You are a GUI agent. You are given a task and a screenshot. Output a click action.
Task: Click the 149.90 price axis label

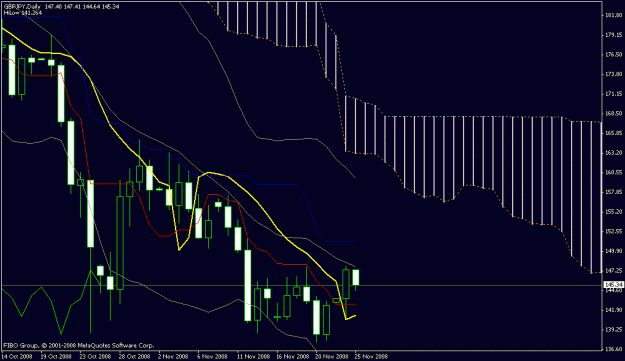coord(614,251)
